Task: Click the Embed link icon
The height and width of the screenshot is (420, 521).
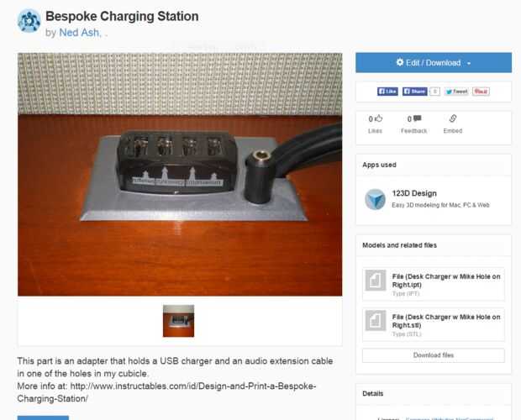Action: (x=453, y=118)
